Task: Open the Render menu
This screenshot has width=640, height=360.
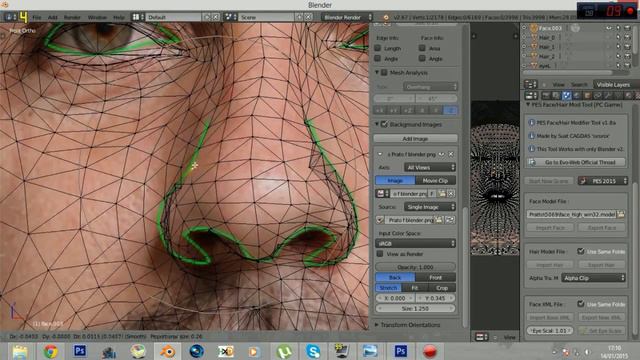Action: [x=72, y=18]
